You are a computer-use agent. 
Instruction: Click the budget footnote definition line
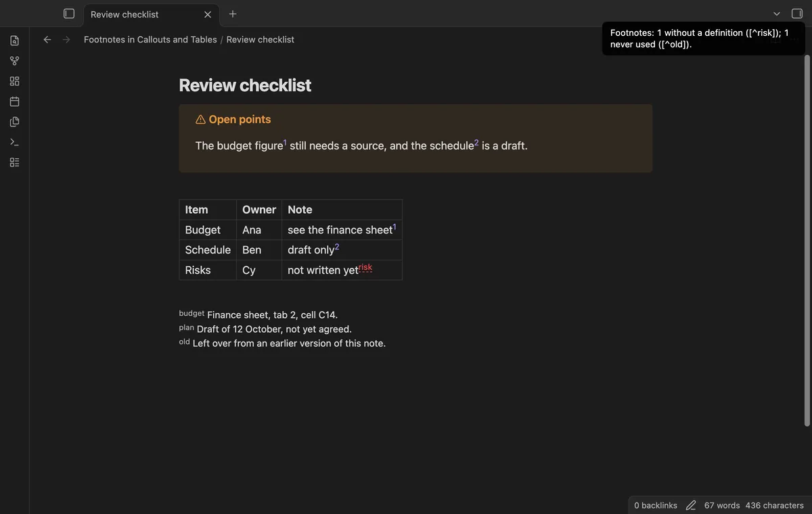pyautogui.click(x=258, y=314)
